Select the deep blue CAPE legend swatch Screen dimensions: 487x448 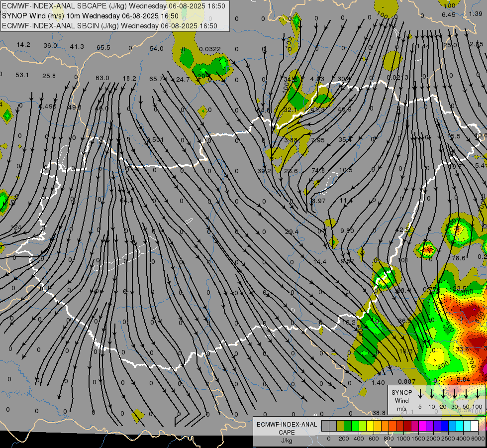tap(444, 426)
